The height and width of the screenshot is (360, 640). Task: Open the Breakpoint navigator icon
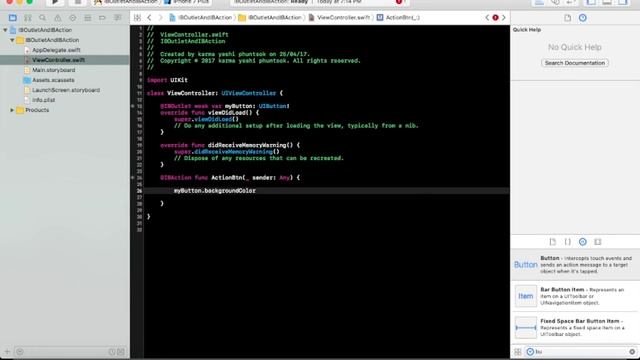tap(102, 18)
